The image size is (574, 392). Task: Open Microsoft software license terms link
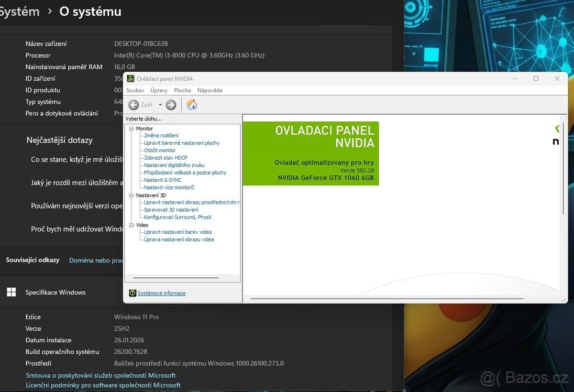(103, 385)
